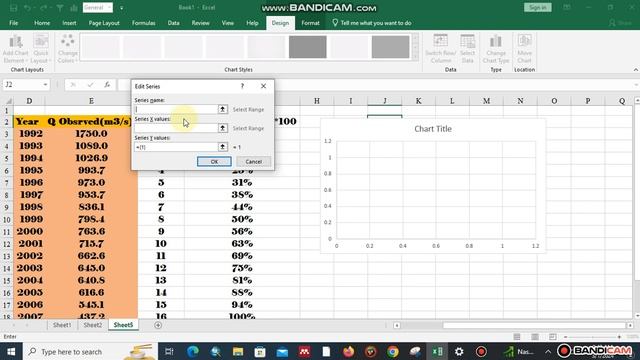Switch to the Home tab
The height and width of the screenshot is (360, 640).
[x=42, y=23]
